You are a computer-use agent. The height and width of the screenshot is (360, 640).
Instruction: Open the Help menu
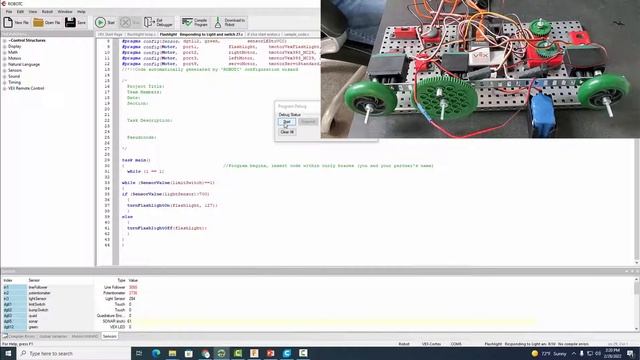coord(81,12)
